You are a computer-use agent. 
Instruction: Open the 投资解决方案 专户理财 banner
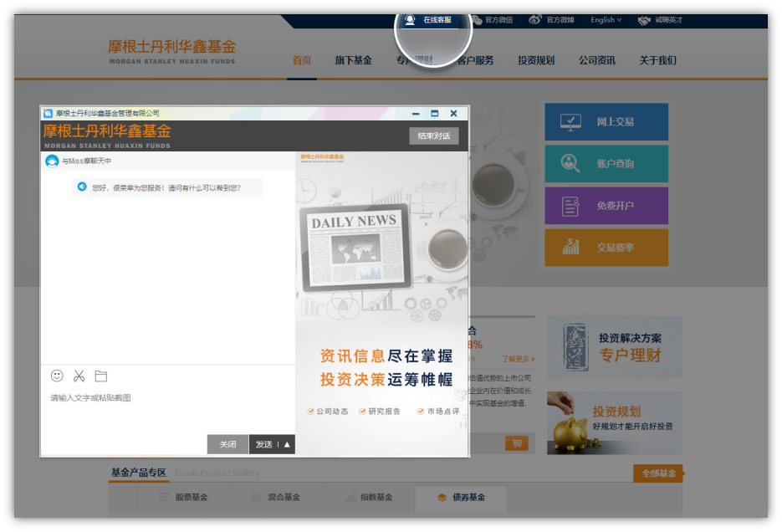(x=615, y=347)
